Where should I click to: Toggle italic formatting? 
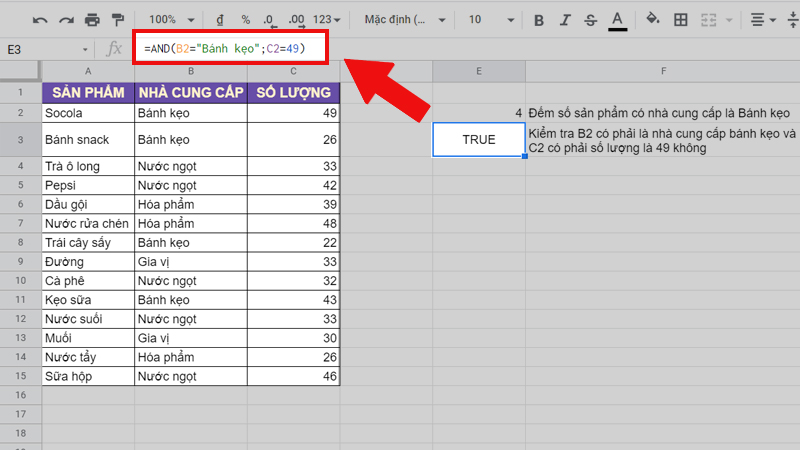[565, 20]
